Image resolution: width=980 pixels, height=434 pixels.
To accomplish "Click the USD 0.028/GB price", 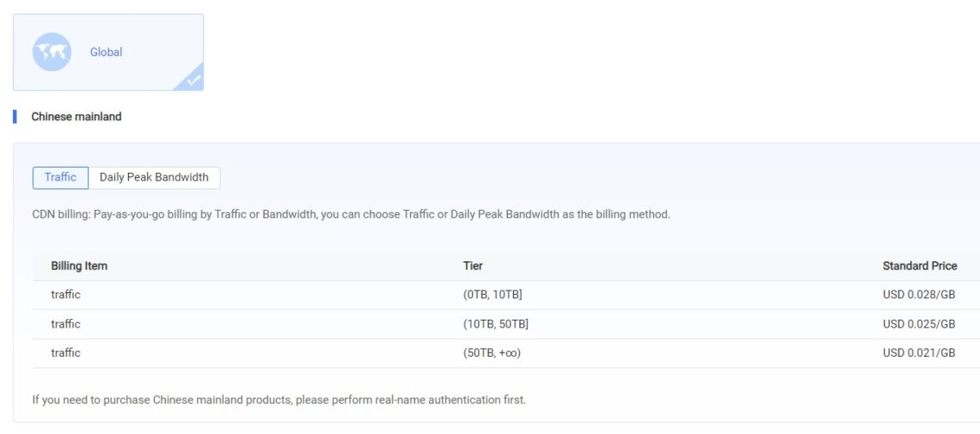I will pyautogui.click(x=919, y=295).
